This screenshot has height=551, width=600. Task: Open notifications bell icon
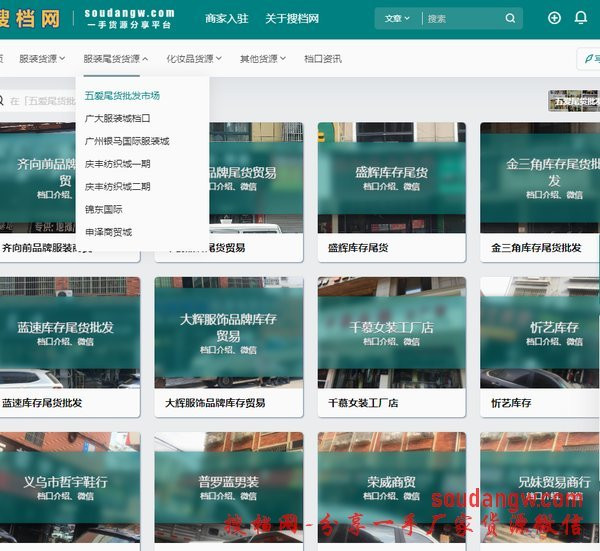581,18
